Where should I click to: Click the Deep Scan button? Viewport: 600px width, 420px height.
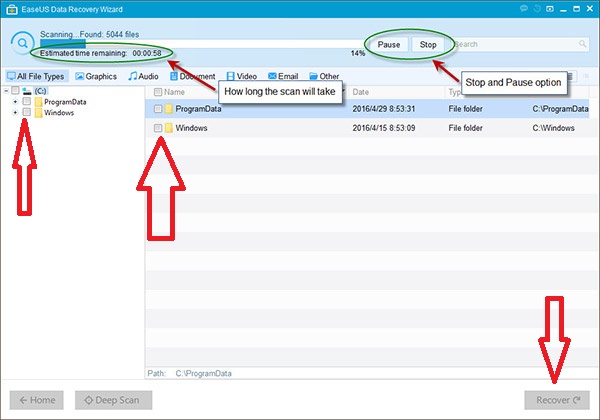click(x=113, y=400)
